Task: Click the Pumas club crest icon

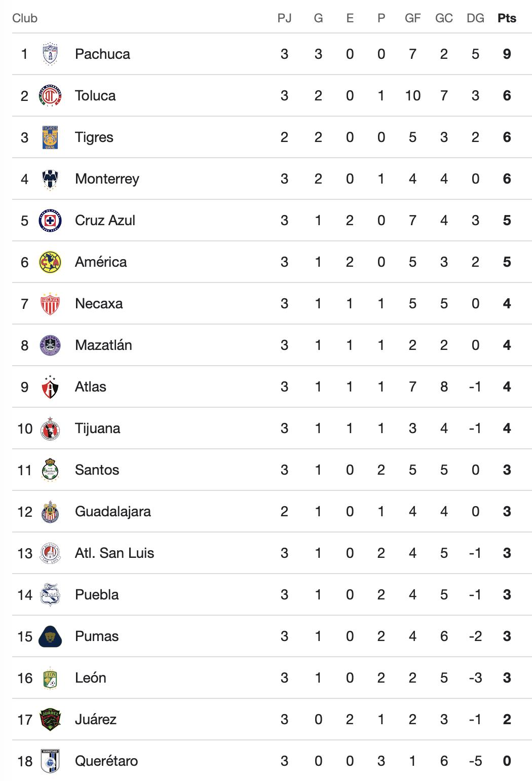Action: coord(50,636)
